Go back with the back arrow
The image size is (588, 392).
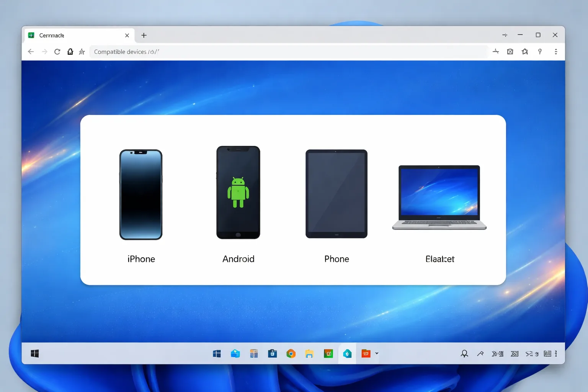[31, 52]
